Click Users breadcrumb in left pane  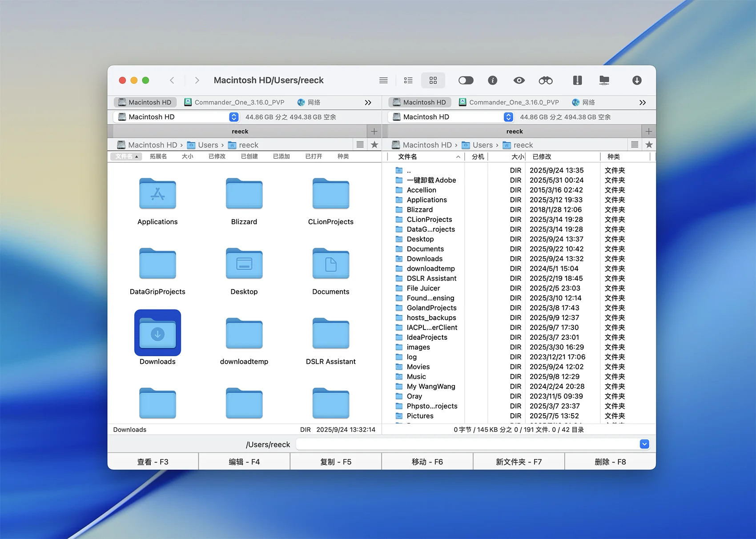[x=203, y=145]
